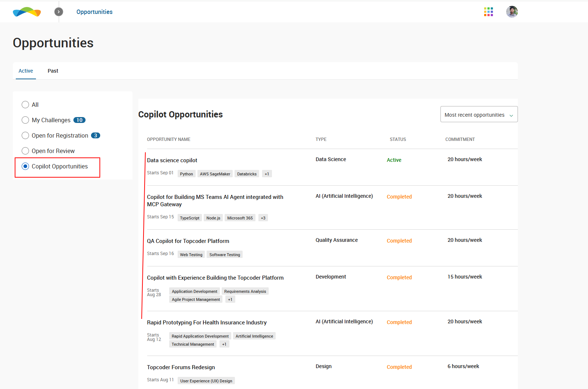Select the All radio button
The height and width of the screenshot is (389, 588).
[25, 105]
